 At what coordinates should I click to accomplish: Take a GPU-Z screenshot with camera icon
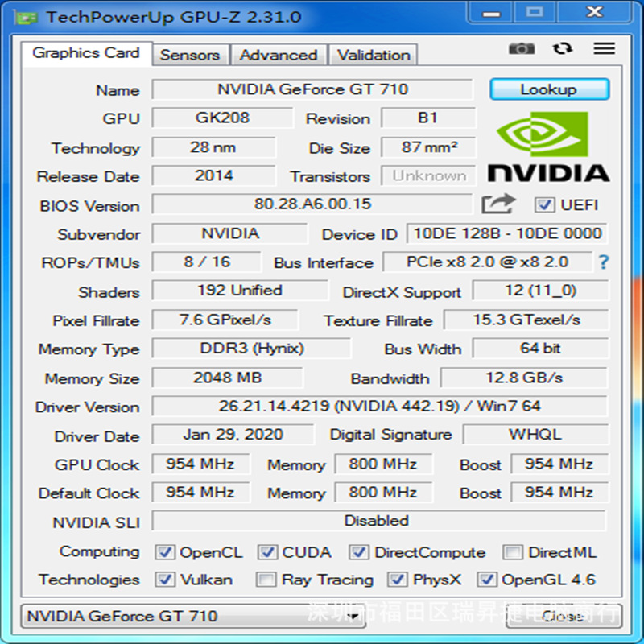(522, 49)
